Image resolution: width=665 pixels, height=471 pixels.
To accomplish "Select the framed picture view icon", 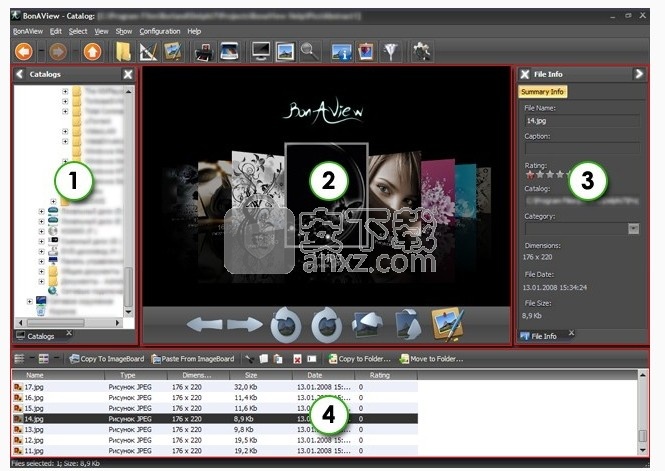I will click(285, 52).
